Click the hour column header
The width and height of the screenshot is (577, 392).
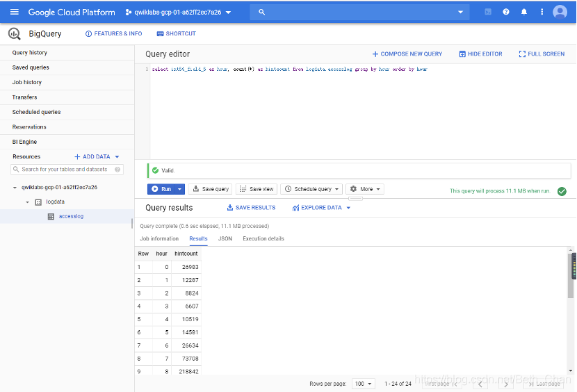[x=161, y=254]
